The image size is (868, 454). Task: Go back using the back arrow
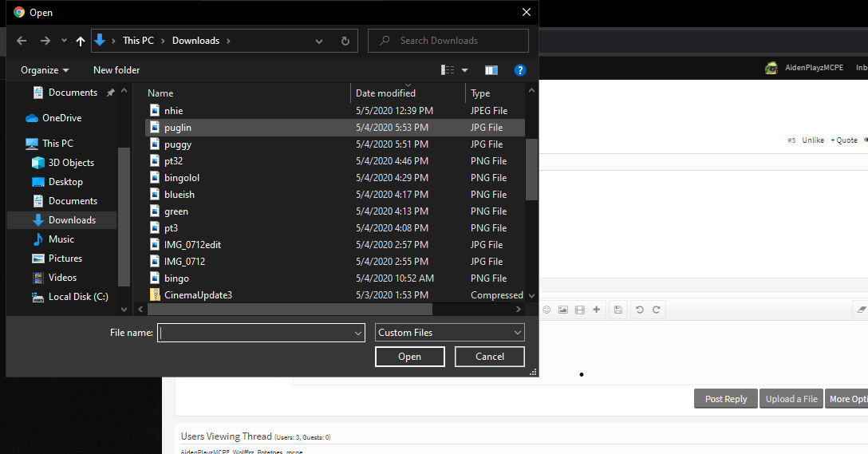22,41
